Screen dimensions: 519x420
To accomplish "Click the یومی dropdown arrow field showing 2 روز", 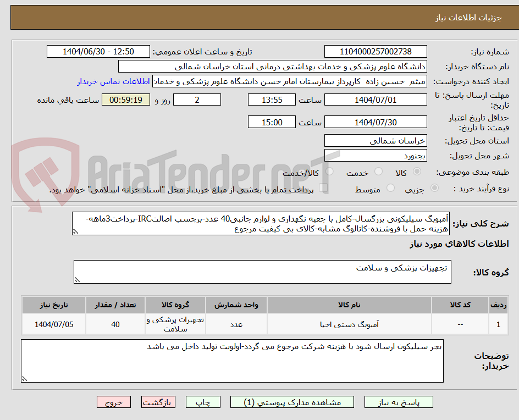I will pyautogui.click(x=197, y=100).
